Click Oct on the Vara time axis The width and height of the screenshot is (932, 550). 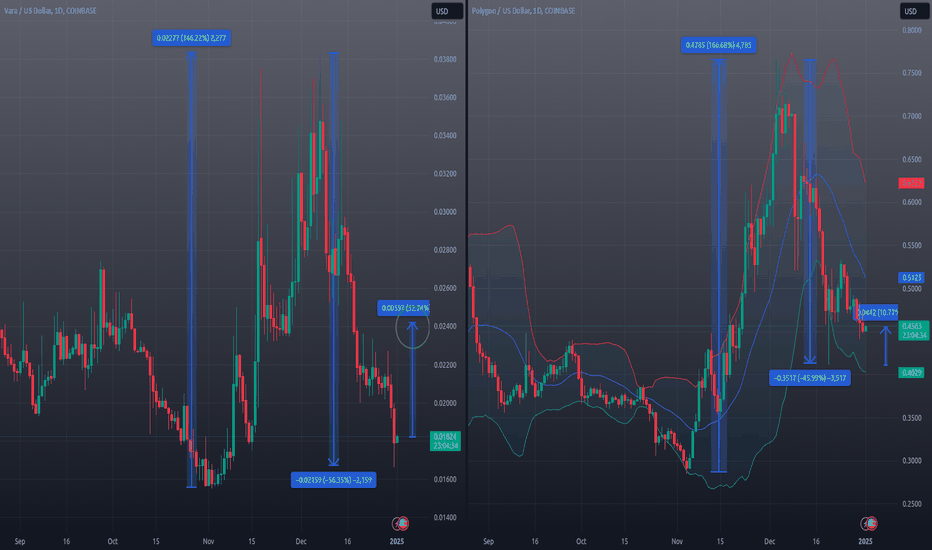(x=112, y=542)
